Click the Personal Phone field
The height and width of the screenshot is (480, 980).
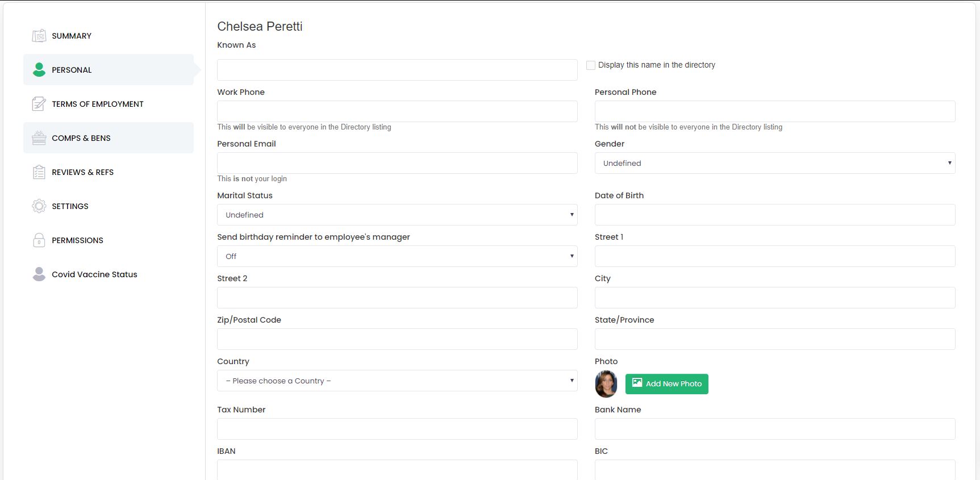(x=775, y=111)
